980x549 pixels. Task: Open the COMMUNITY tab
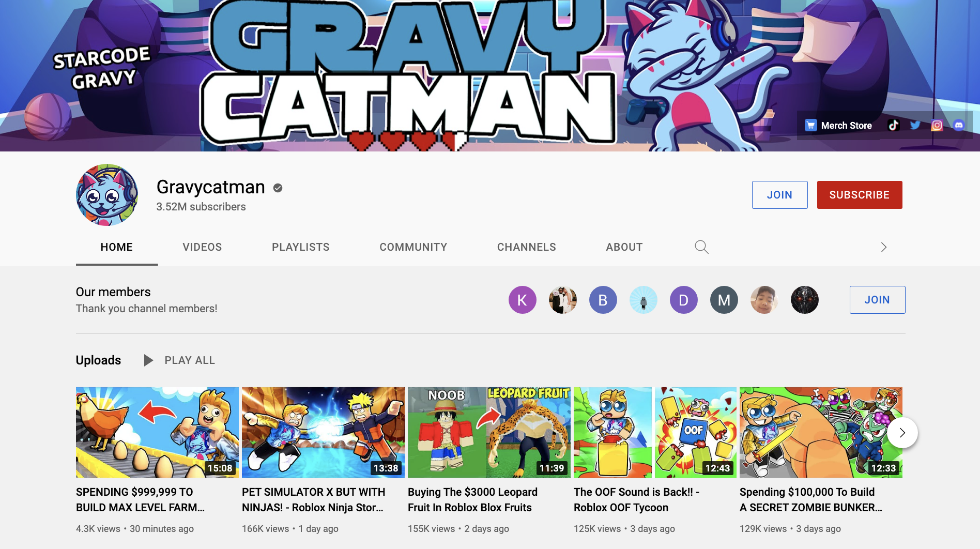413,247
